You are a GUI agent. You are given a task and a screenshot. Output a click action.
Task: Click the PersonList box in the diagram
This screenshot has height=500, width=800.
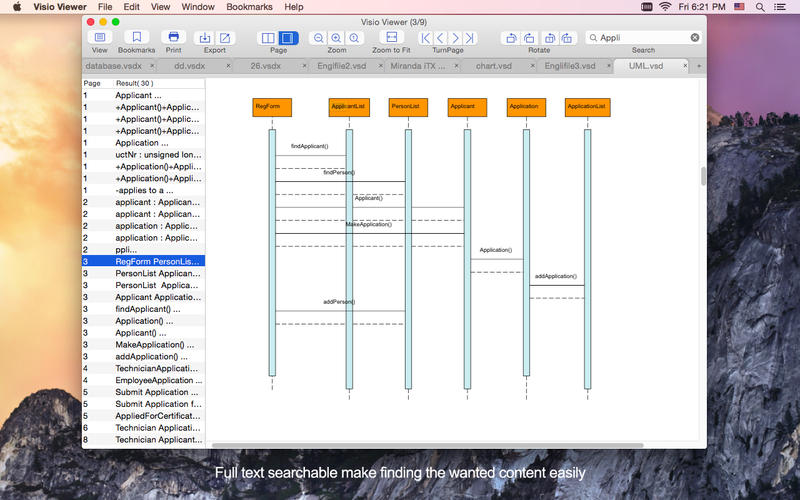408,107
